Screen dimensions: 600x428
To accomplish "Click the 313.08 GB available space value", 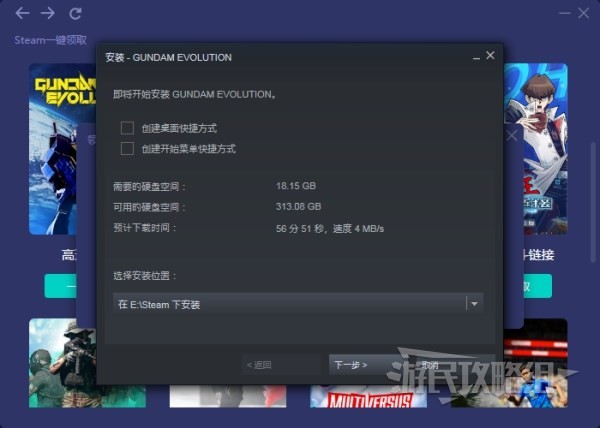I will pos(298,207).
